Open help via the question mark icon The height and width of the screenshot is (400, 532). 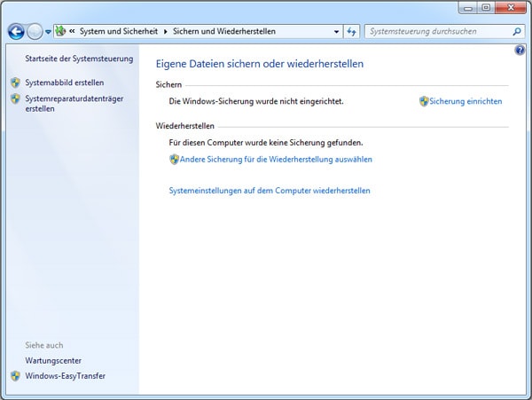click(520, 51)
